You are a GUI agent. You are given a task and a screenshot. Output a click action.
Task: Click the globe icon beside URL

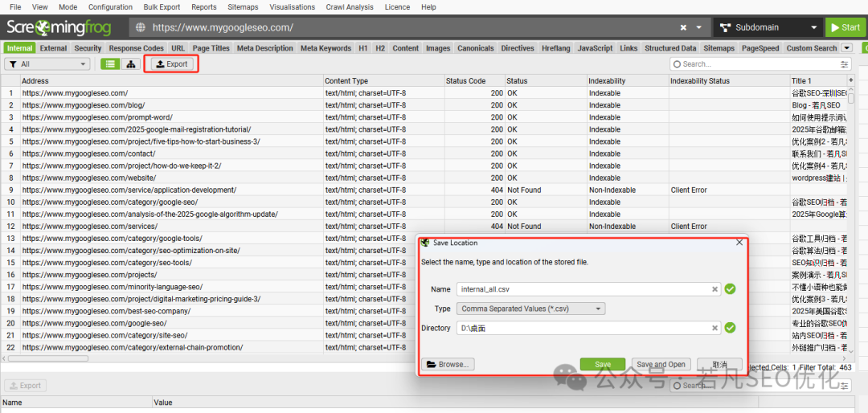click(x=140, y=27)
